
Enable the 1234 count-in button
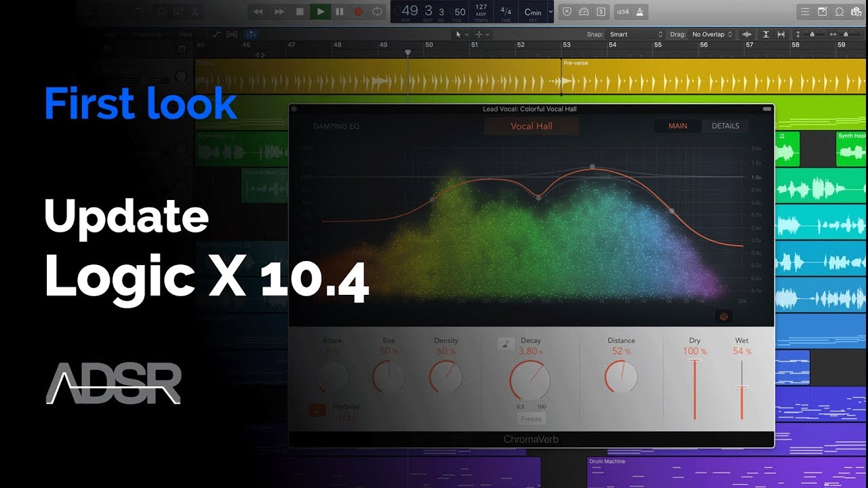coord(623,12)
